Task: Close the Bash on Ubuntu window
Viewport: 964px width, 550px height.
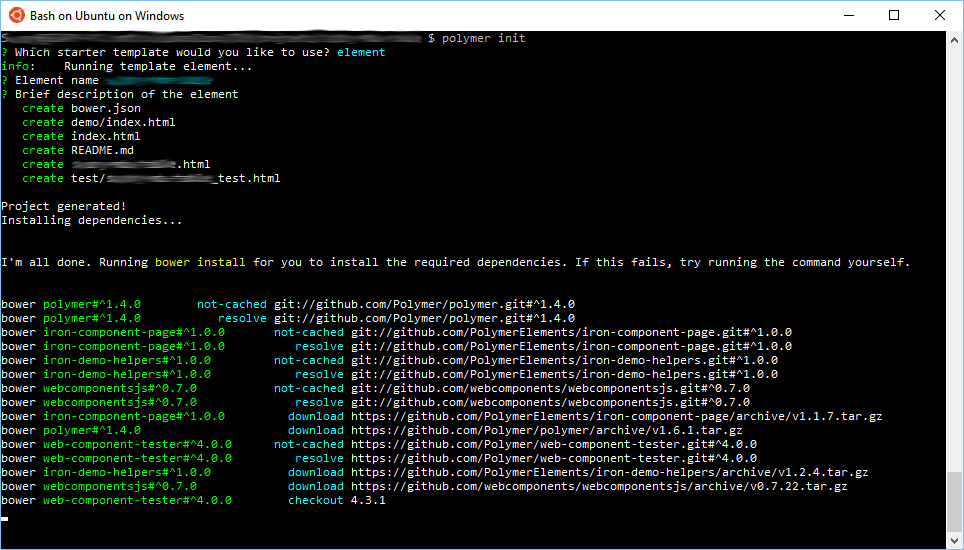Action: click(940, 15)
